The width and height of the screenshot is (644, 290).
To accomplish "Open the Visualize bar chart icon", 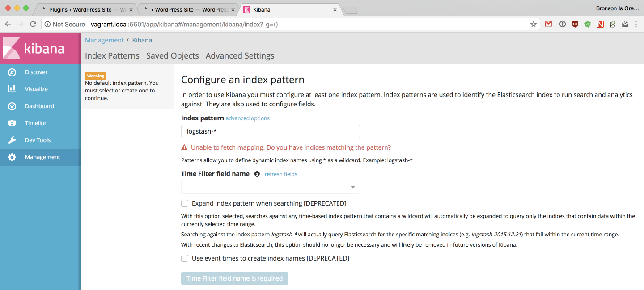I will click(x=12, y=89).
